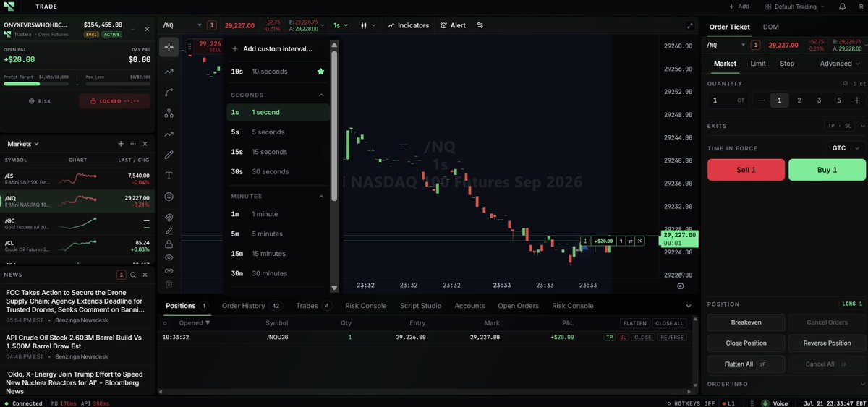Open notifications bell icon
This screenshot has height=407, width=868.
[x=843, y=7]
